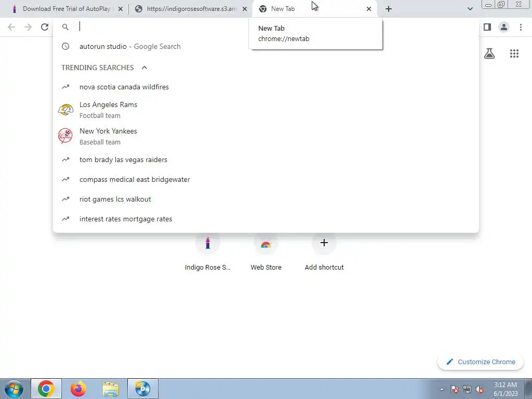Image resolution: width=532 pixels, height=399 pixels.
Task: Click the back navigation arrow
Action: 11,27
